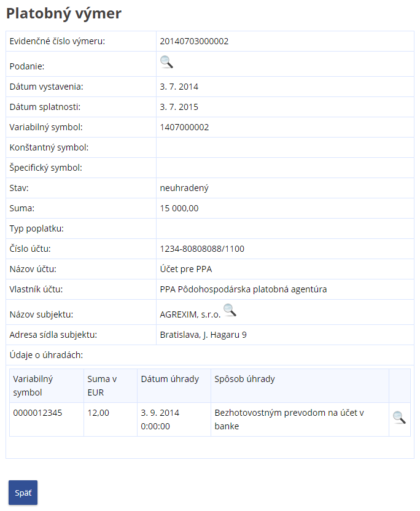This screenshot has height=511, width=420.
Task: Click account name Účet pre PPA
Action: pyautogui.click(x=185, y=269)
